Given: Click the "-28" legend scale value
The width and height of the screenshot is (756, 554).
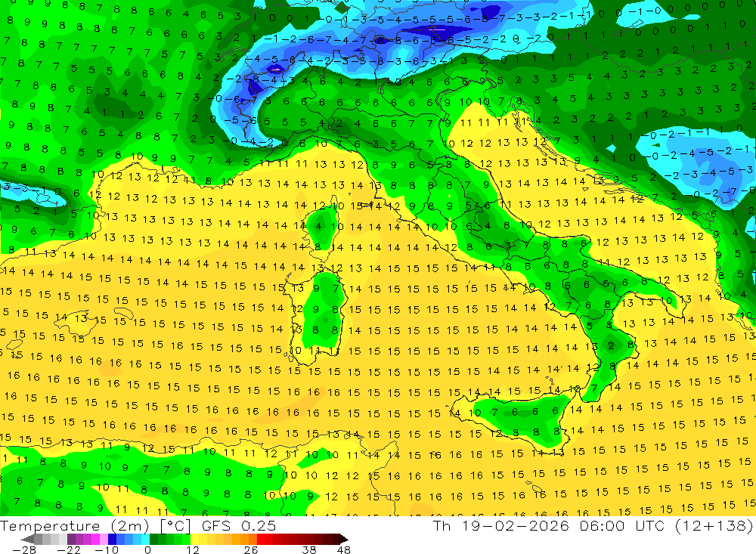Looking at the screenshot, I should click(x=23, y=549).
